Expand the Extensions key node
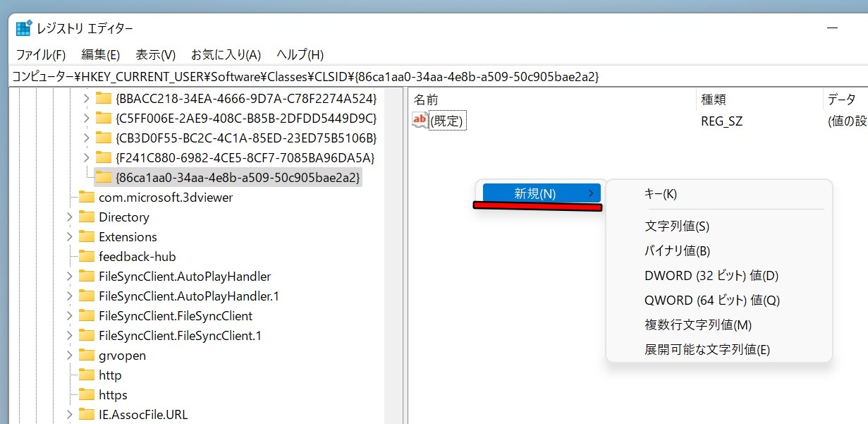Screen dimensions: 868x424 point(70,237)
